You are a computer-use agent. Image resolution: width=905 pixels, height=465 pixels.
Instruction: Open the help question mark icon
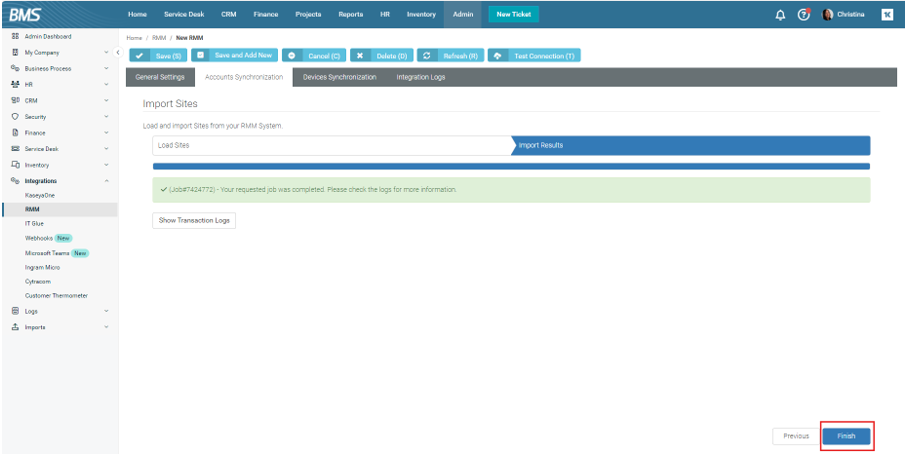click(803, 14)
